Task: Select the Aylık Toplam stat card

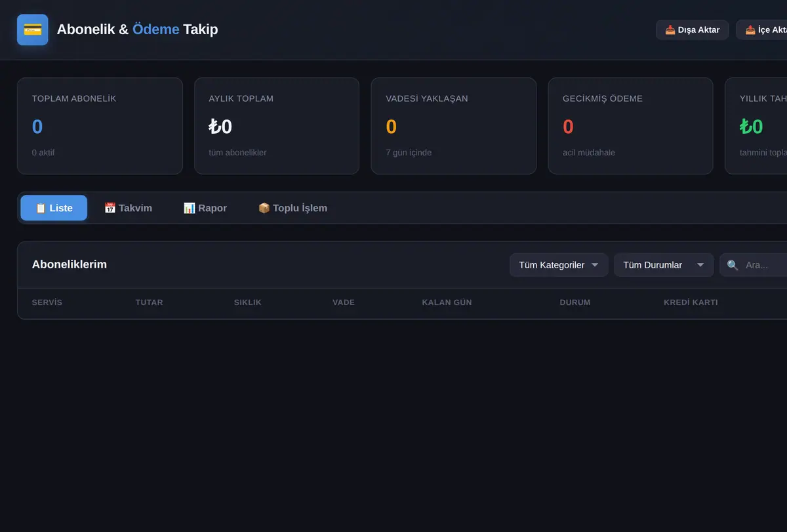Action: pos(277,126)
